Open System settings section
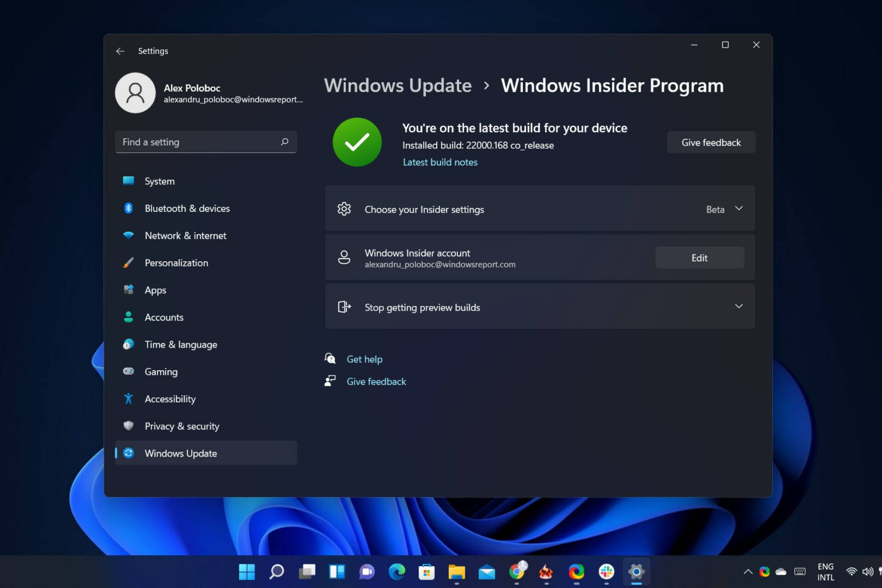 point(159,181)
